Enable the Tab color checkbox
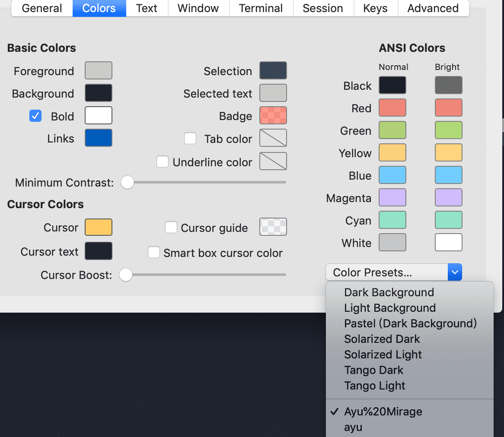Screen dimensions: 504x437 190,138
